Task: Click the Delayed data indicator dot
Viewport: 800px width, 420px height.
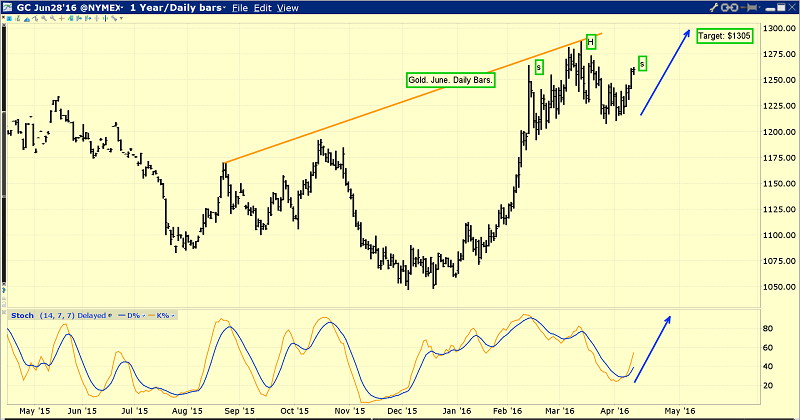Action: coord(110,316)
